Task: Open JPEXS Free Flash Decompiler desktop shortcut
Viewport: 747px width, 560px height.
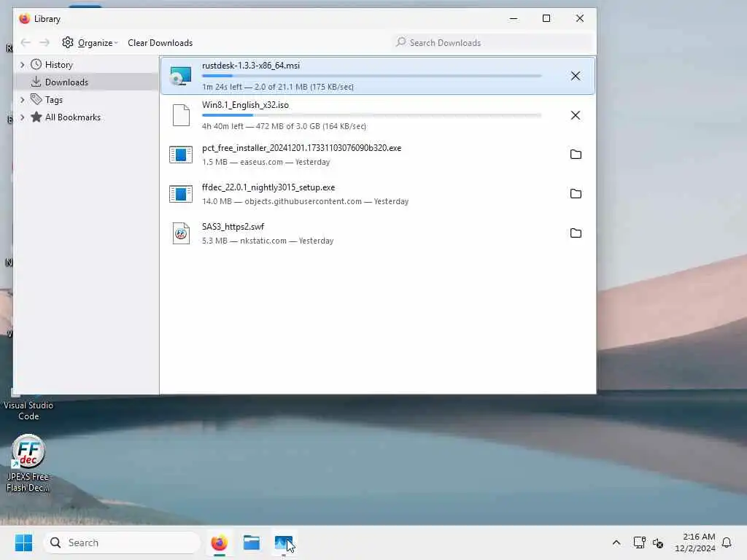Action: 28,463
